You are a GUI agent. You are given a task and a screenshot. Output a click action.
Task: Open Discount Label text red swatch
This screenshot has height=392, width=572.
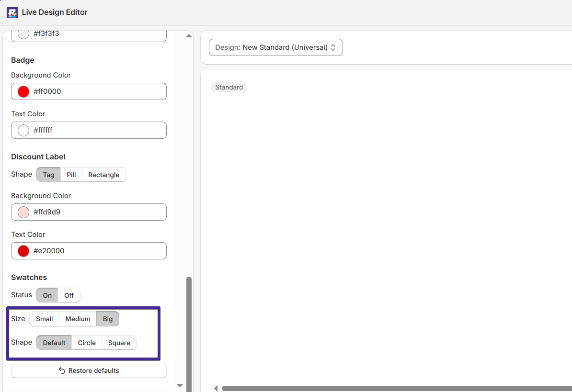23,251
